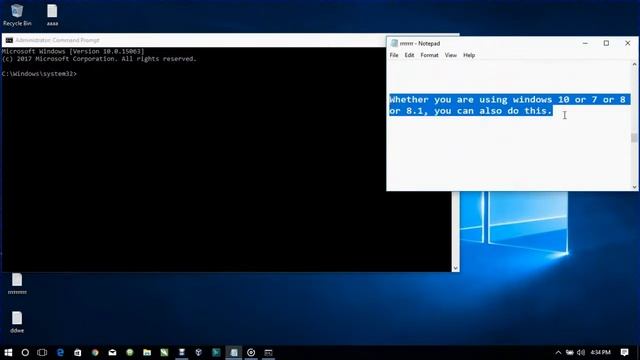Select the 'ddwe' file on desktop

click(x=17, y=322)
